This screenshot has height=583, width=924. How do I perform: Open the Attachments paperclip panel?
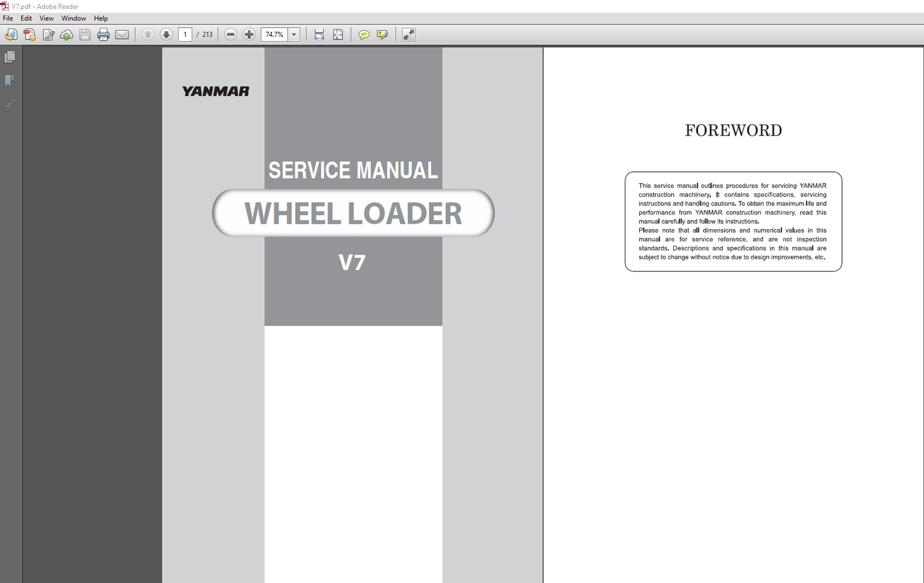point(10,105)
